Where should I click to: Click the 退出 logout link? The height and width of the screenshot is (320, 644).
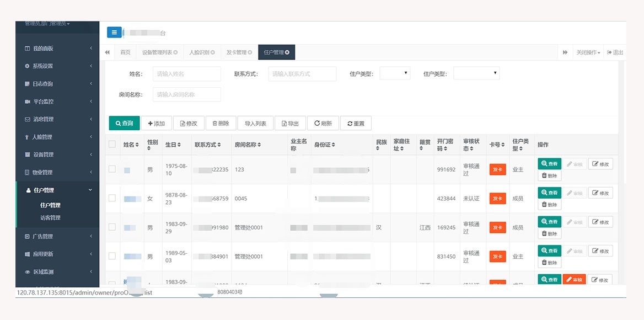[x=615, y=53]
